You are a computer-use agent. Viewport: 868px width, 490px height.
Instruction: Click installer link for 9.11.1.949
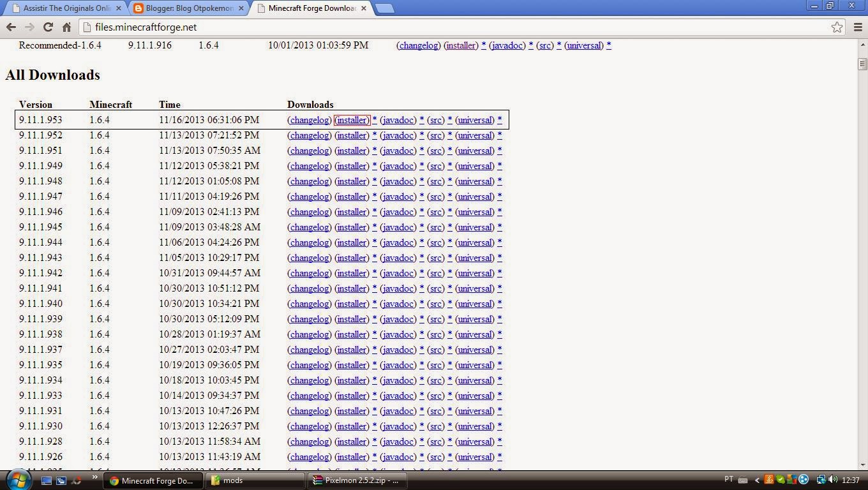pyautogui.click(x=352, y=166)
